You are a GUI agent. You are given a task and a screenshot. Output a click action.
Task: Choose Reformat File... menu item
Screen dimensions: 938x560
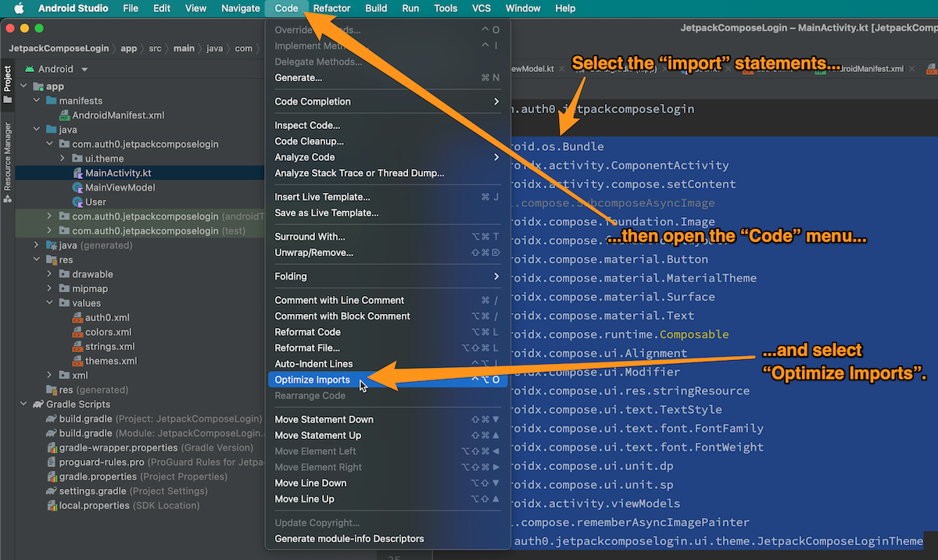387,348
